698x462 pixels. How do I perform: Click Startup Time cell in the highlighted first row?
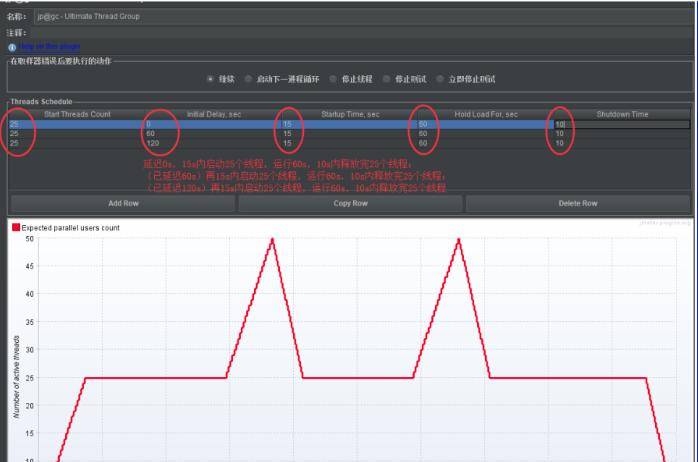click(350, 124)
